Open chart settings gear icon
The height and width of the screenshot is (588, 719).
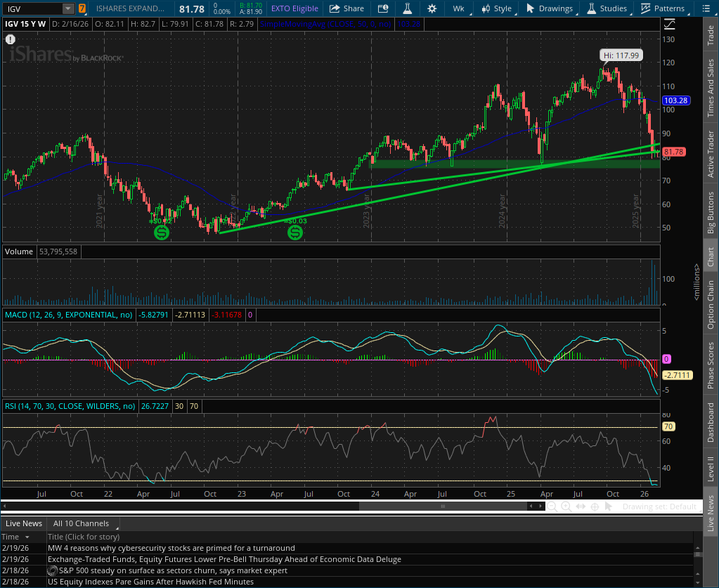click(x=432, y=8)
